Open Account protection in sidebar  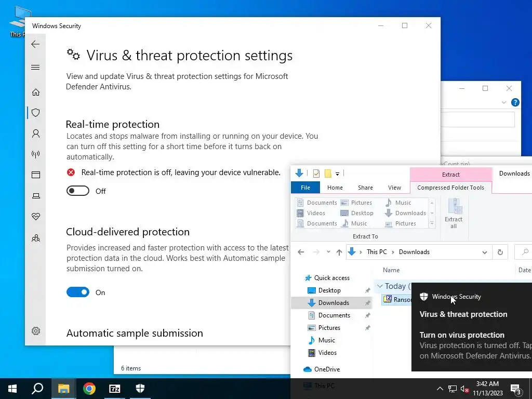pos(36,134)
